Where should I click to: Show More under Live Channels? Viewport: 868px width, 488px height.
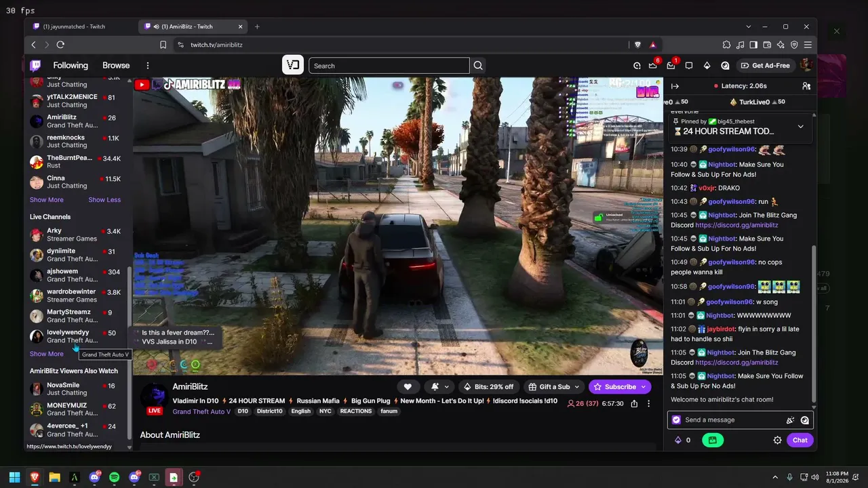47,354
